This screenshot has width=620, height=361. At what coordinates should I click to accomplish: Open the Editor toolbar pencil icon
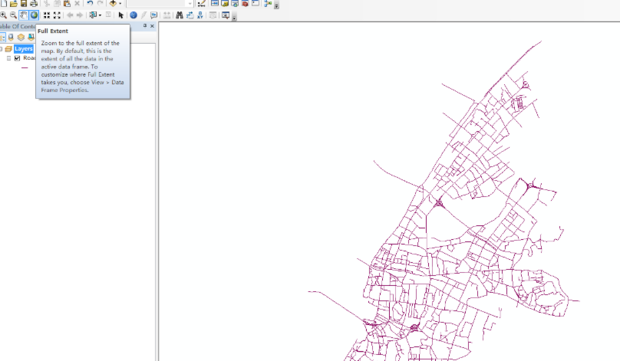pyautogui.click(x=201, y=4)
